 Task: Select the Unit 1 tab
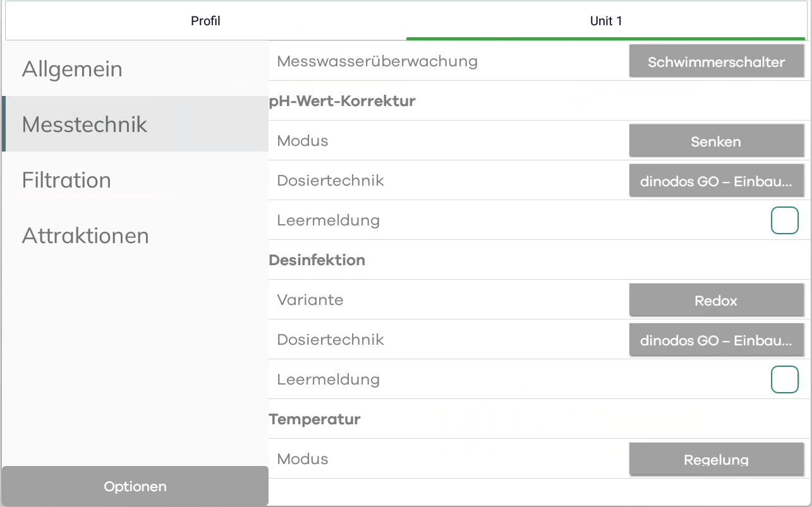(x=606, y=21)
